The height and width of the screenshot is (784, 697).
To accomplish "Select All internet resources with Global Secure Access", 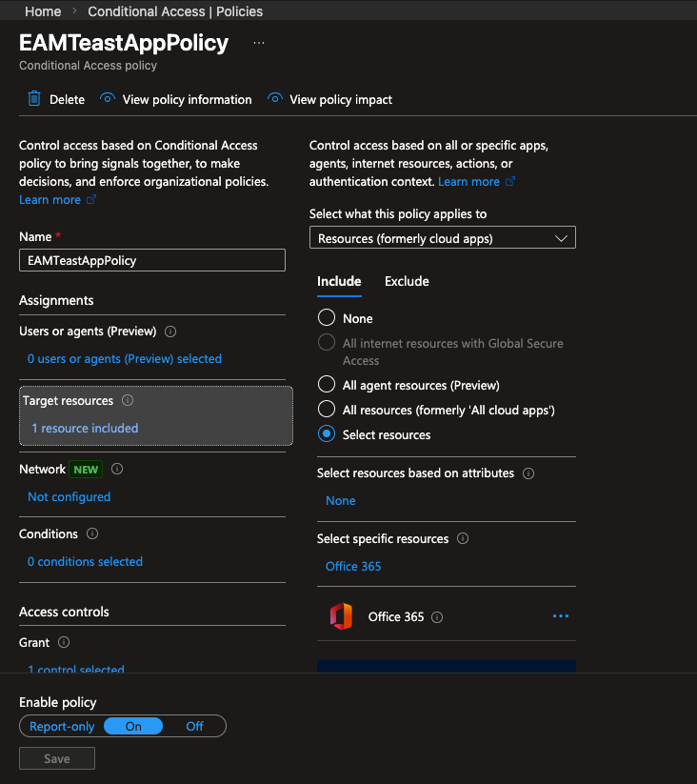I will (327, 343).
